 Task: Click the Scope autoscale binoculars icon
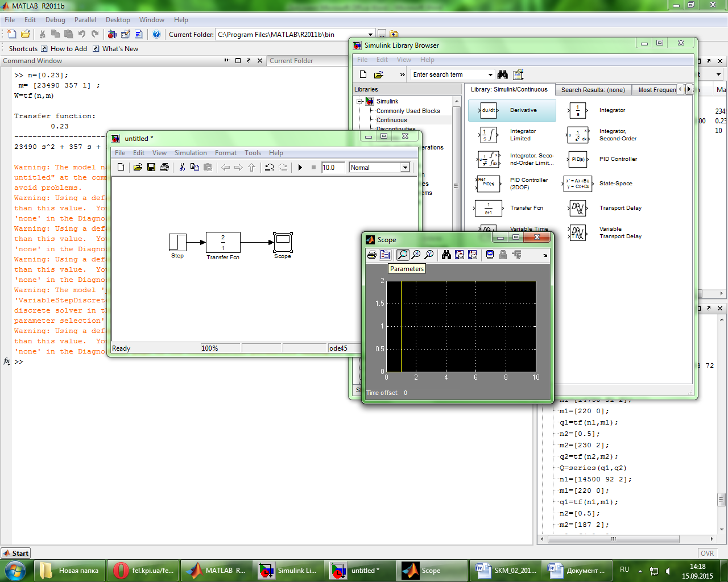[446, 255]
